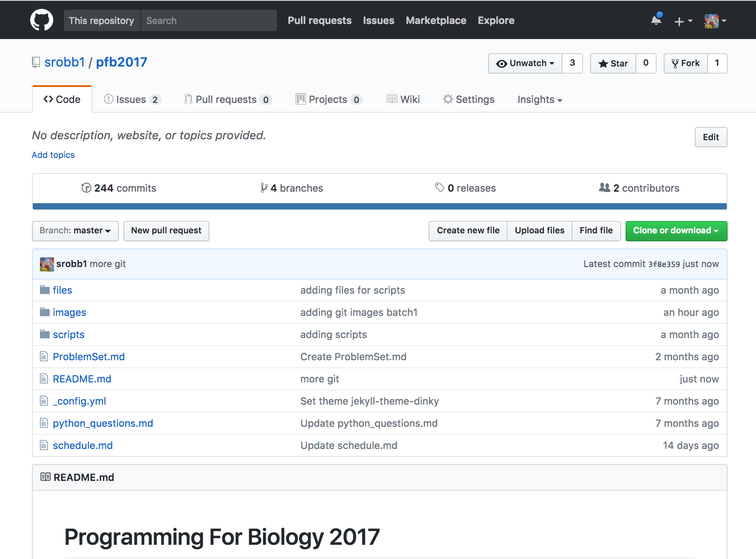This screenshot has width=756, height=559.
Task: Switch to the Code tab
Action: click(62, 99)
